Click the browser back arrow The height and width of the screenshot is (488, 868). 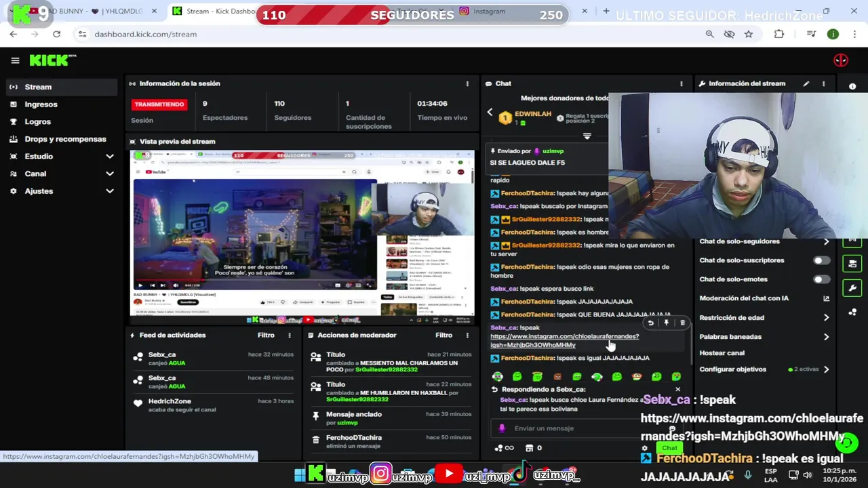(x=14, y=34)
